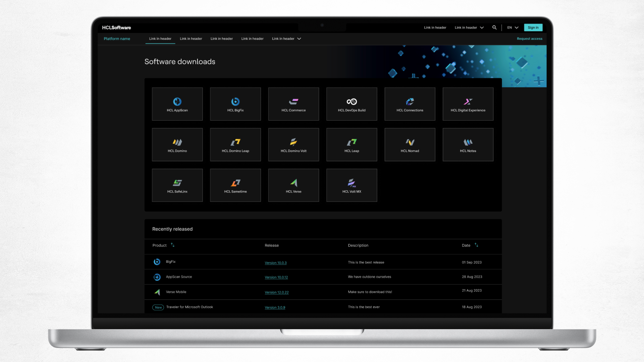Click 'We have outdone ourselves' description
The width and height of the screenshot is (644, 362).
point(370,277)
